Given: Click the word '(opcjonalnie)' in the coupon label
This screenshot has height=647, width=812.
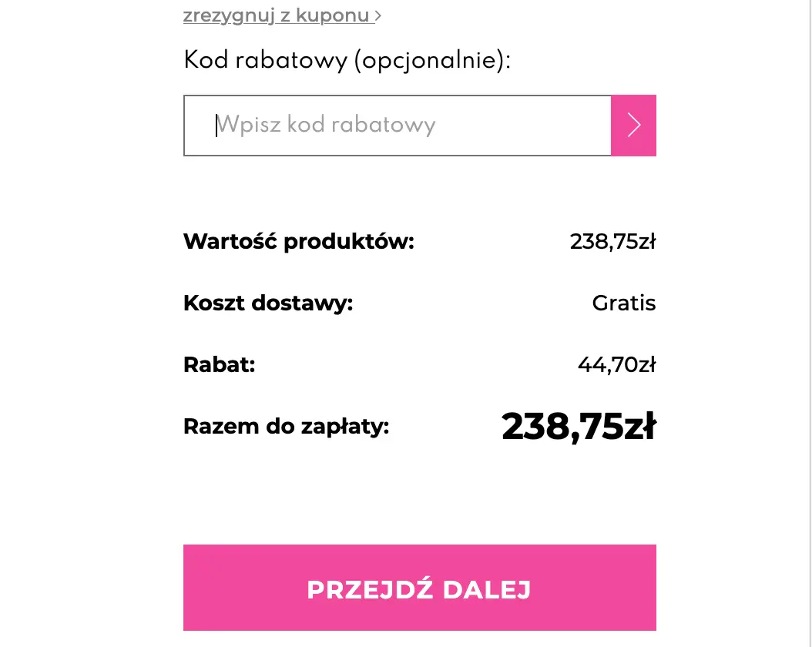Looking at the screenshot, I should click(x=431, y=61).
